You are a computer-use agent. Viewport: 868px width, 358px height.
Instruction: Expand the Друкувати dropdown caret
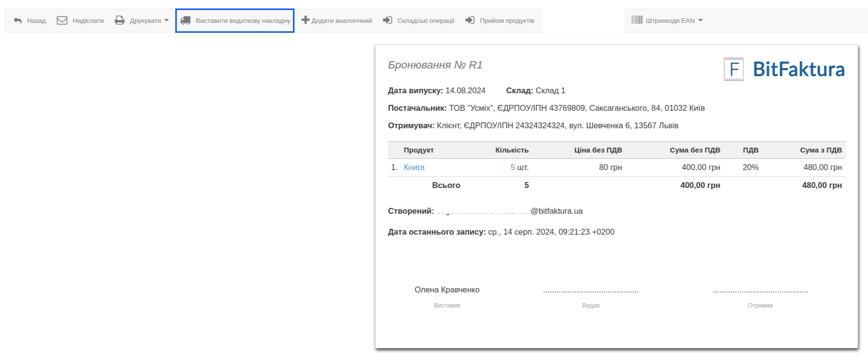(x=166, y=20)
